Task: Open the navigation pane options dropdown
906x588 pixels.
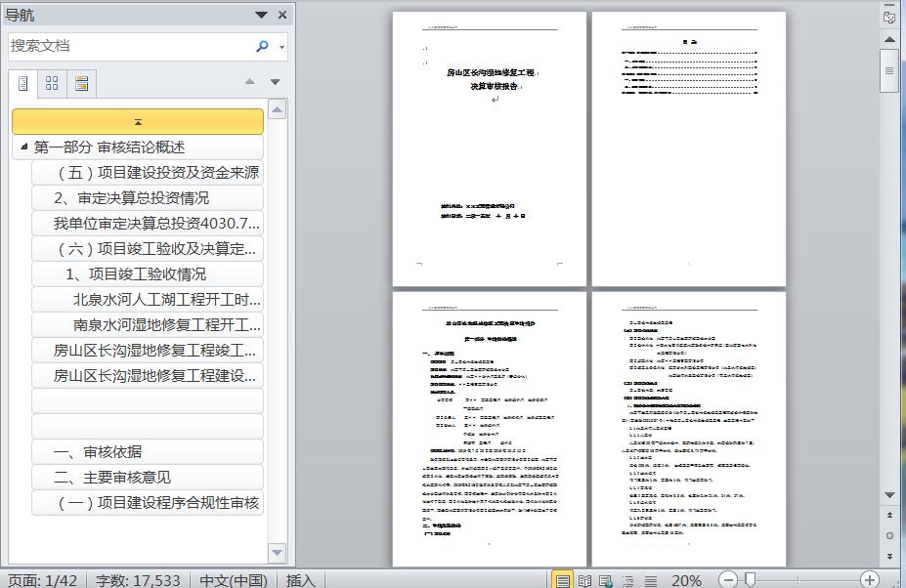Action: pos(261,15)
